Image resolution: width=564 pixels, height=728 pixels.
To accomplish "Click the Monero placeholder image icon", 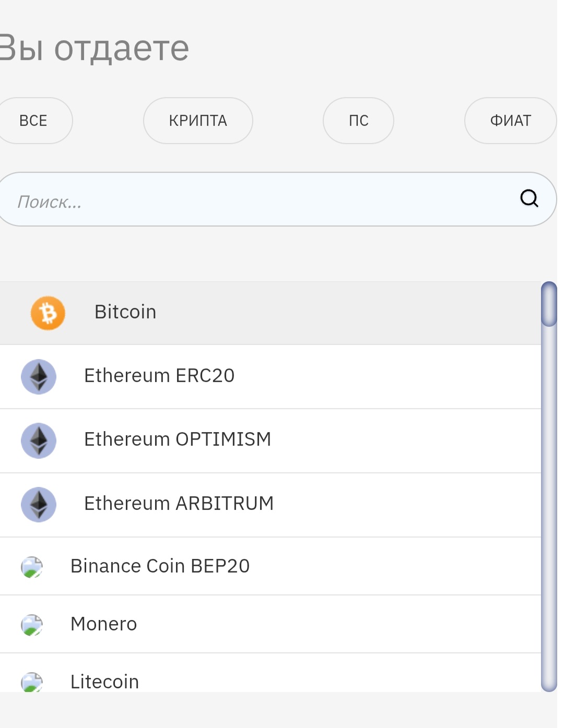I will point(32,625).
